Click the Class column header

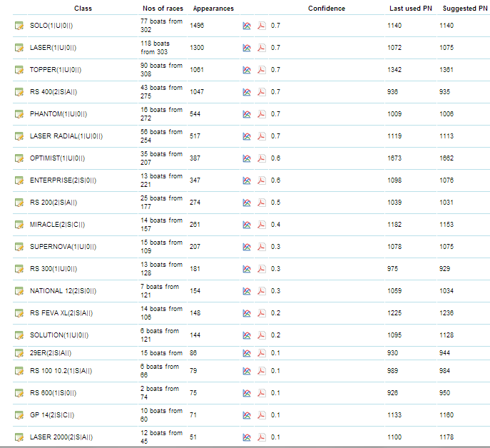pyautogui.click(x=83, y=9)
